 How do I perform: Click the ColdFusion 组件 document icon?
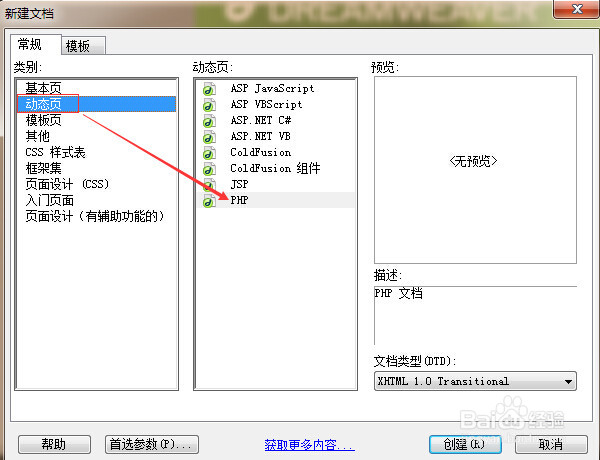[x=209, y=169]
